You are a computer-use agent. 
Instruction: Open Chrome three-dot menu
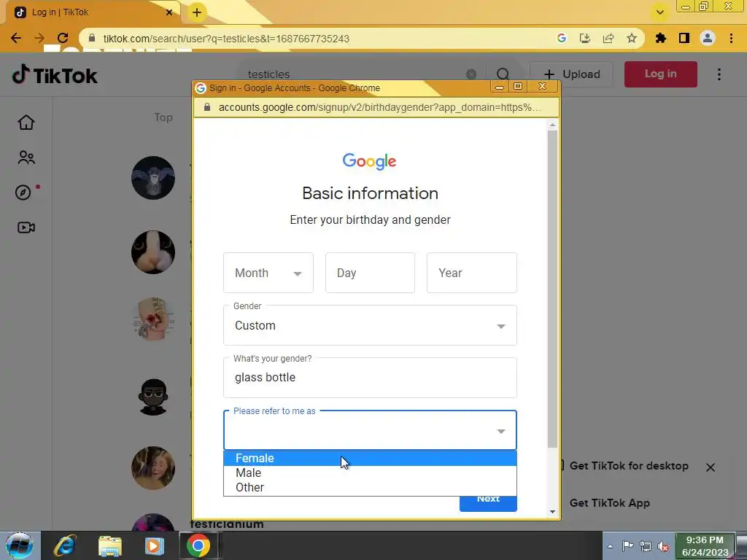[x=731, y=38]
